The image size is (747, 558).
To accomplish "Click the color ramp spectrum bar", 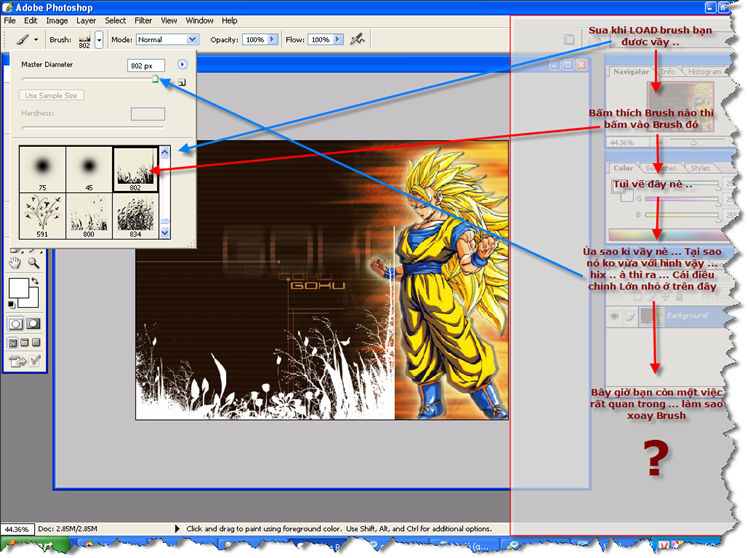I will [667, 235].
